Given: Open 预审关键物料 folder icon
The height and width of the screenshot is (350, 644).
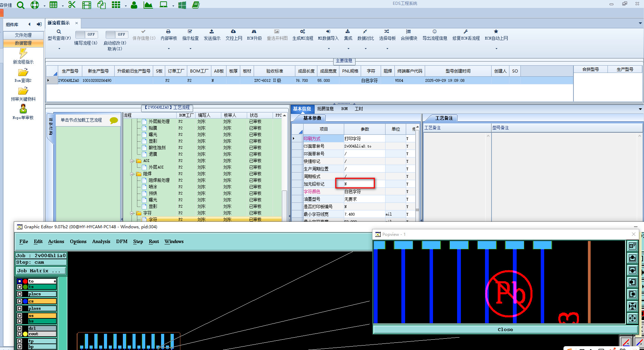Looking at the screenshot, I should click(x=23, y=91).
